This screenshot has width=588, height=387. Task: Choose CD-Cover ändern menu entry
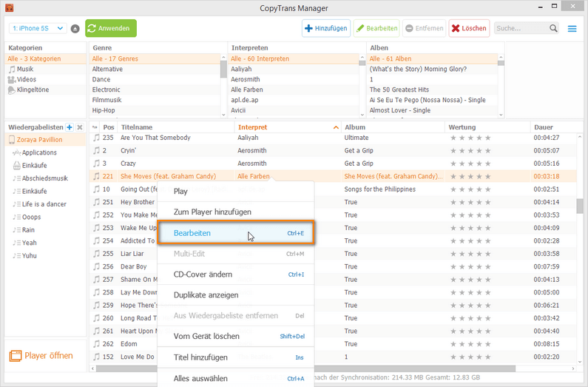pos(235,275)
